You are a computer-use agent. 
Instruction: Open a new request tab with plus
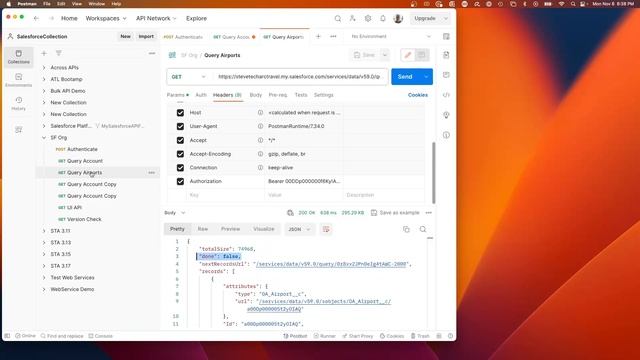coord(318,36)
